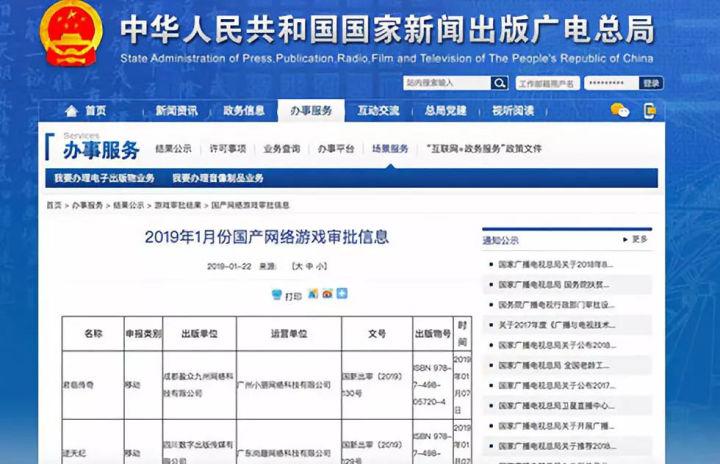
Task: Click 结果公示 in the breadcrumb trail
Action: pyautogui.click(x=129, y=205)
